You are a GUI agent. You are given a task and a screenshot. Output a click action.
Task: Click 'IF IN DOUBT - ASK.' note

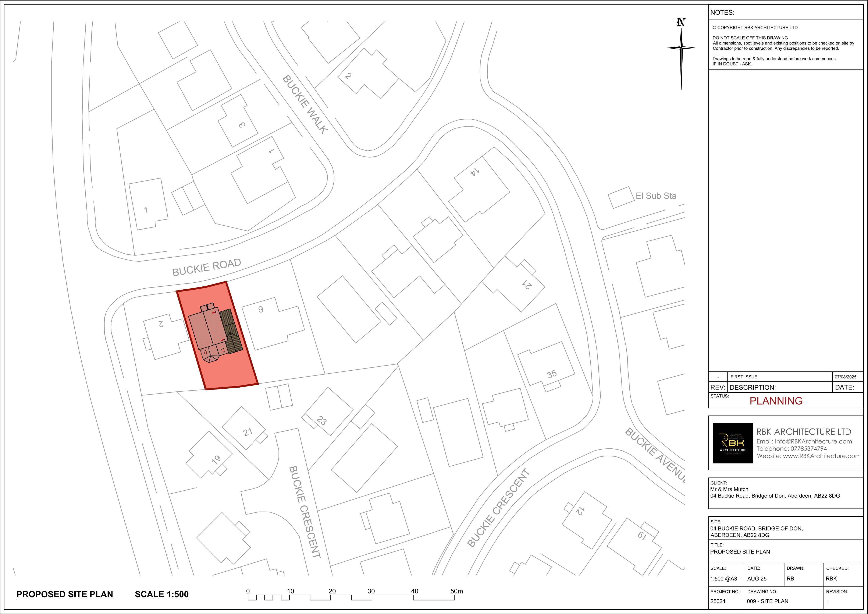[x=732, y=64]
